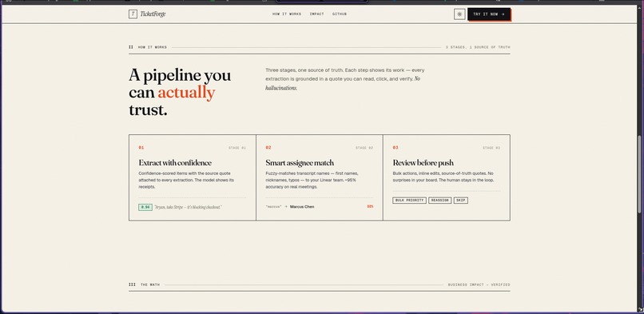The height and width of the screenshot is (314, 644).
Task: Click the II HOW IT WORKS section label
Action: (148, 47)
